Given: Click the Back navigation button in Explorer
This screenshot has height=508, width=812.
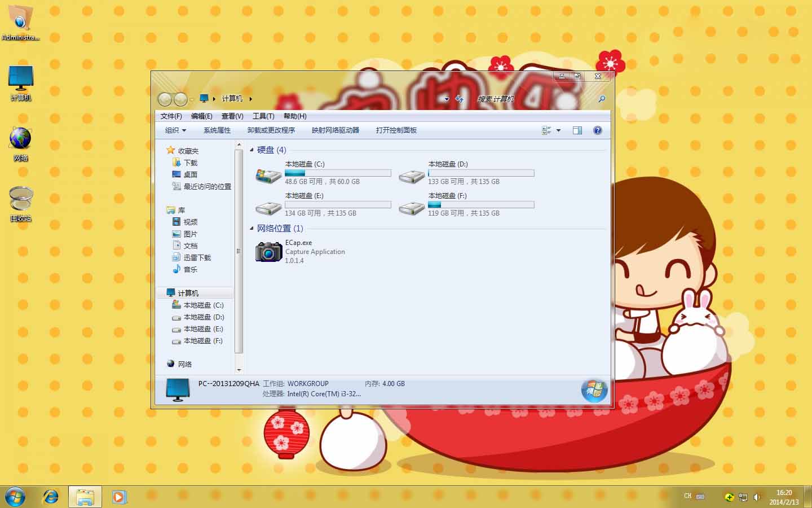Looking at the screenshot, I should [x=165, y=99].
